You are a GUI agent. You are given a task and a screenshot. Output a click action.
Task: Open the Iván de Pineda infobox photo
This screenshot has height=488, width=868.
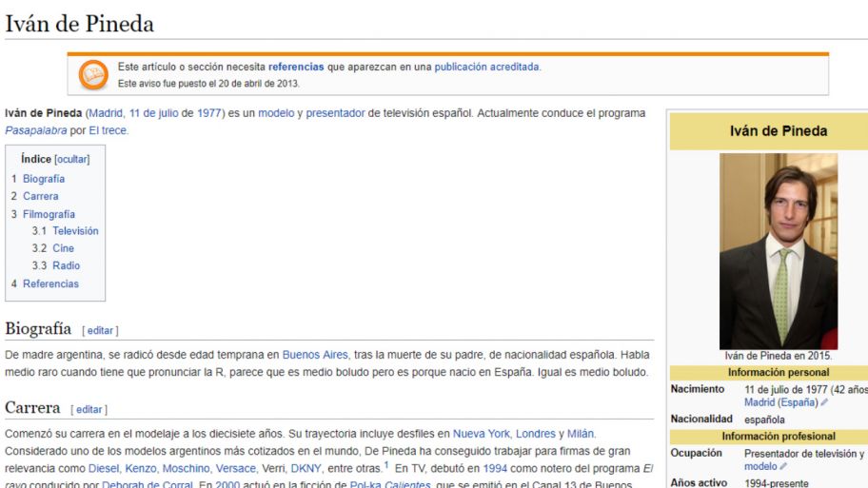click(778, 251)
